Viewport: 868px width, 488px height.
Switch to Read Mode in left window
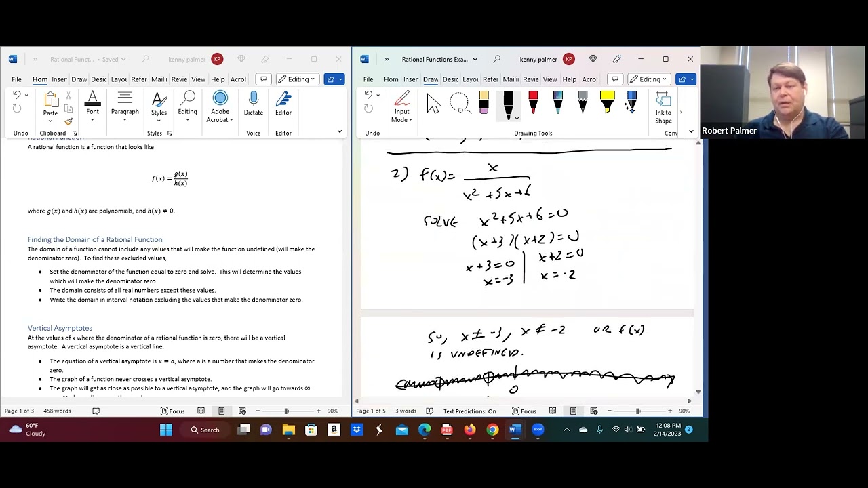(201, 411)
